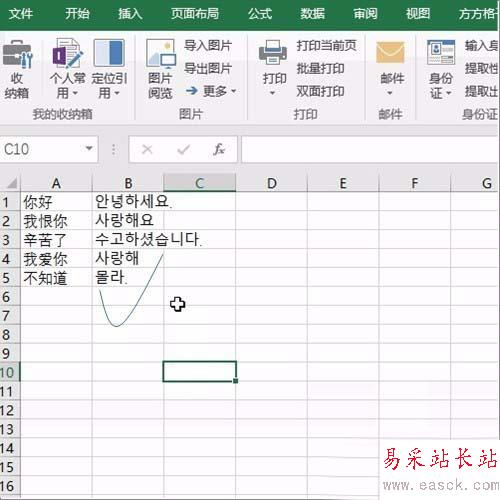This screenshot has height=500, width=500.
Task: Expand the 定位引用 dropdown arrow
Action: coord(117,93)
